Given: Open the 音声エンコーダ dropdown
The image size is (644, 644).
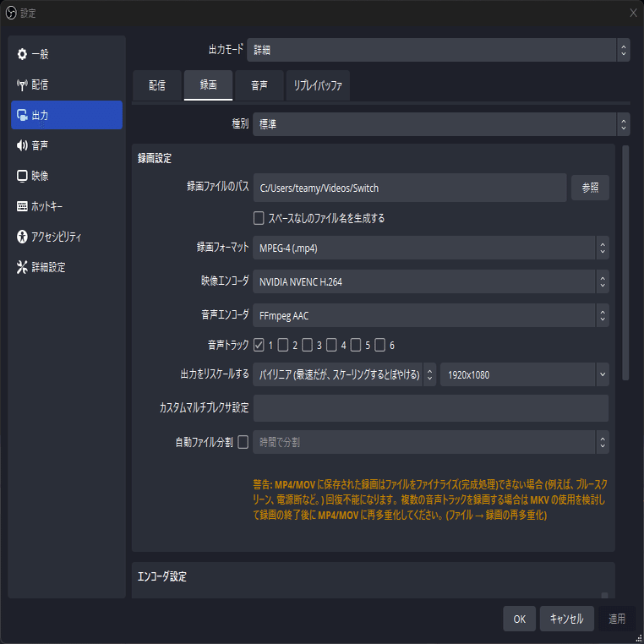Looking at the screenshot, I should point(430,315).
